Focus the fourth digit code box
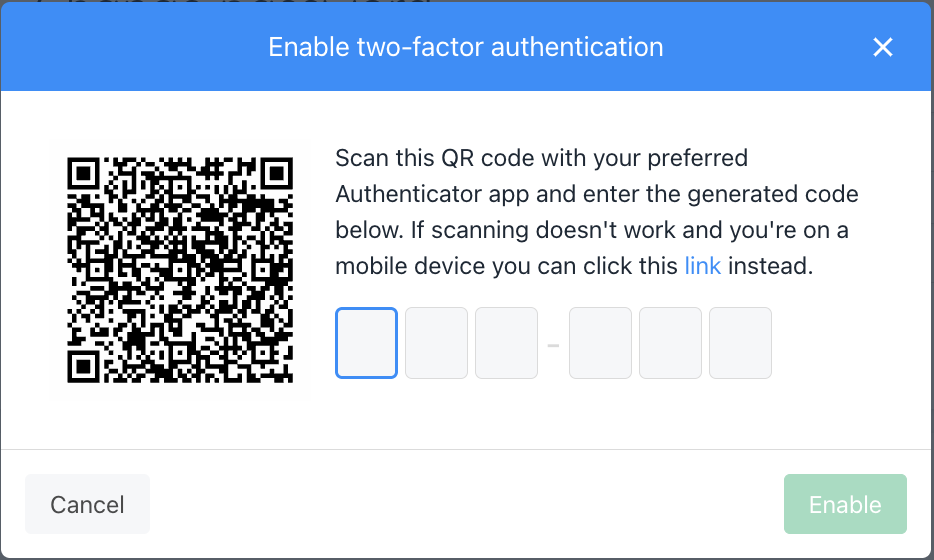This screenshot has height=560, width=934. click(x=600, y=343)
